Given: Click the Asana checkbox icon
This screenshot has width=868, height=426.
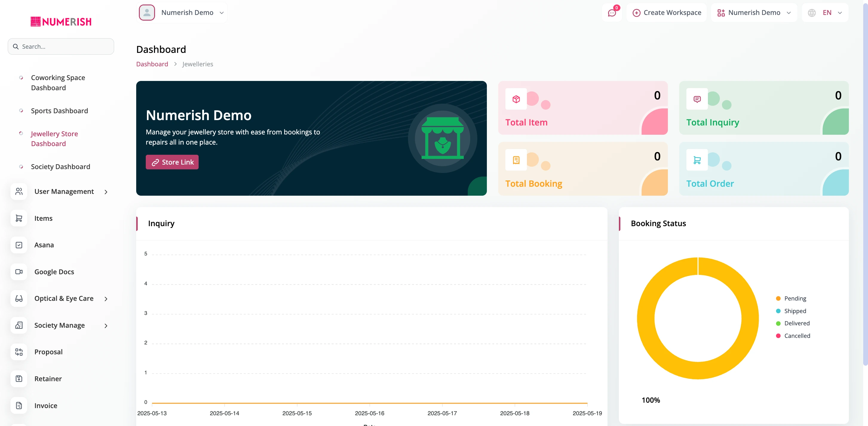Looking at the screenshot, I should tap(19, 245).
